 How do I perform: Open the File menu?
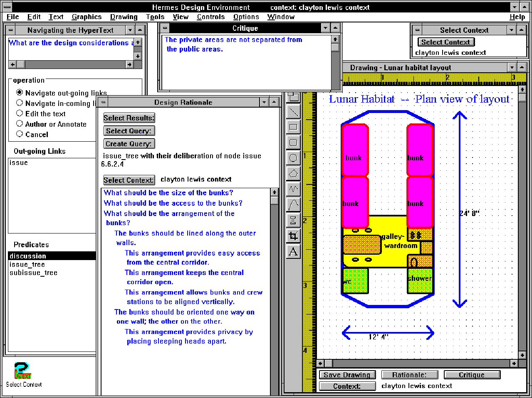[x=13, y=17]
